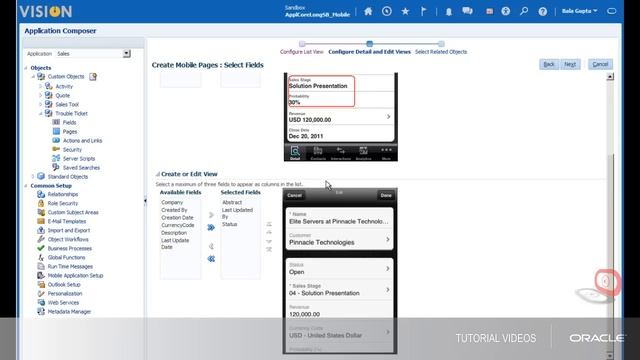Image resolution: width=640 pixels, height=360 pixels.
Task: Open favorites star icon
Action: point(405,11)
